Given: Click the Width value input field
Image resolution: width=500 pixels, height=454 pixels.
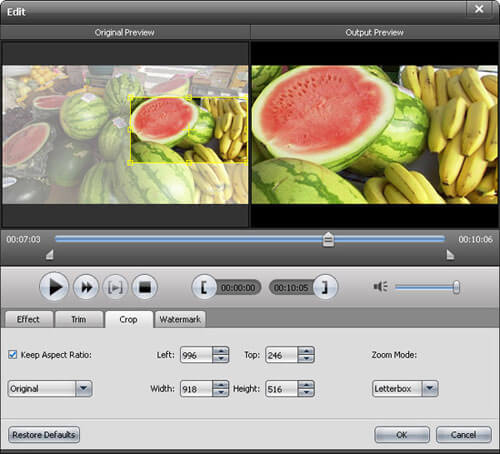Looking at the screenshot, I should [x=196, y=389].
